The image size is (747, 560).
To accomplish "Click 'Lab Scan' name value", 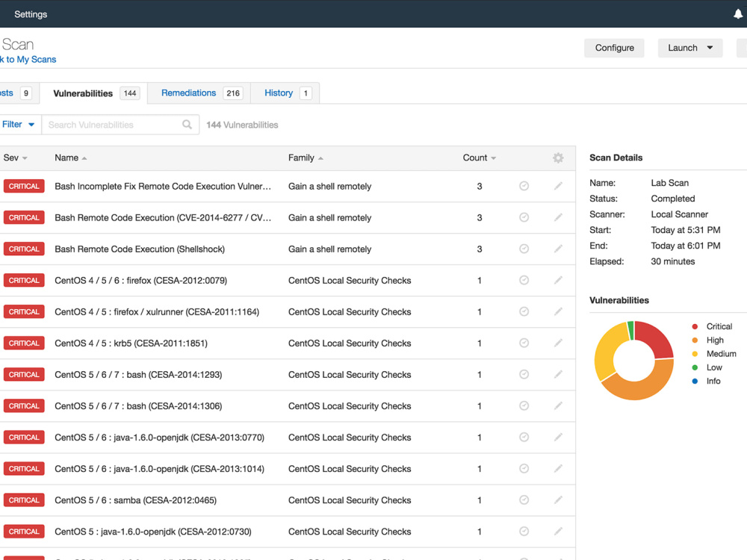I will coord(669,183).
